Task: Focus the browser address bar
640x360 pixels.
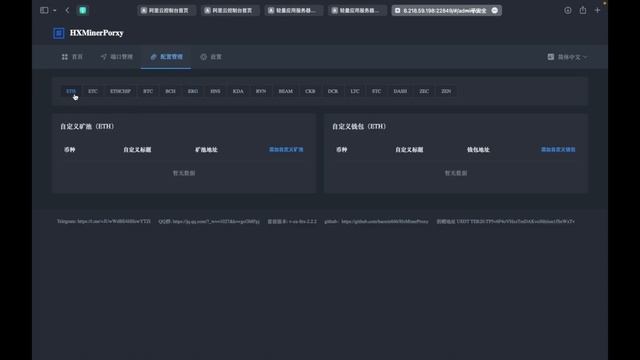Action: click(x=447, y=11)
